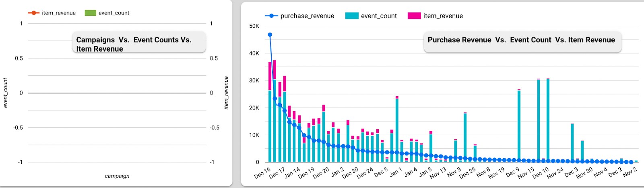Click the Jan 5 stacked bar
This screenshot has height=188, width=644.
(x=431, y=147)
